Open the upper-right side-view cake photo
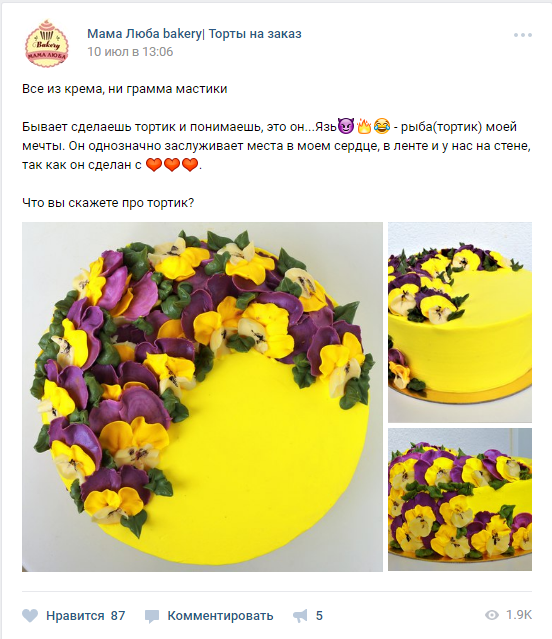Viewport: 552px width, 639px height. pos(460,322)
